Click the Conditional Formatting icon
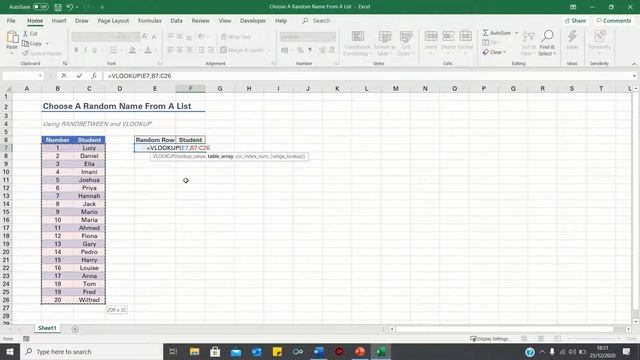This screenshot has height=360, width=640. click(358, 37)
